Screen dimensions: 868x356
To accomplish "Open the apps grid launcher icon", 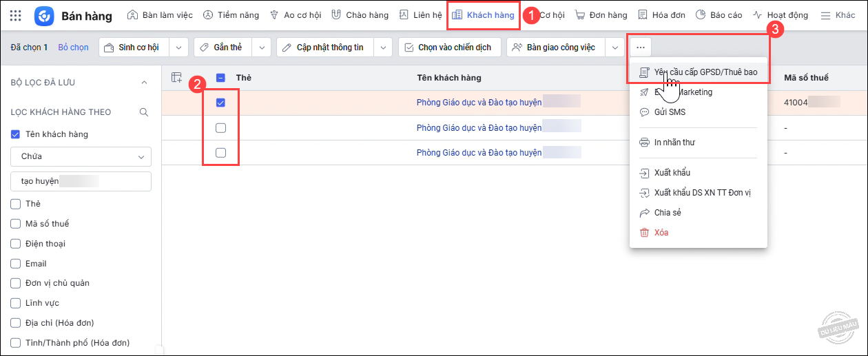I will (x=15, y=15).
